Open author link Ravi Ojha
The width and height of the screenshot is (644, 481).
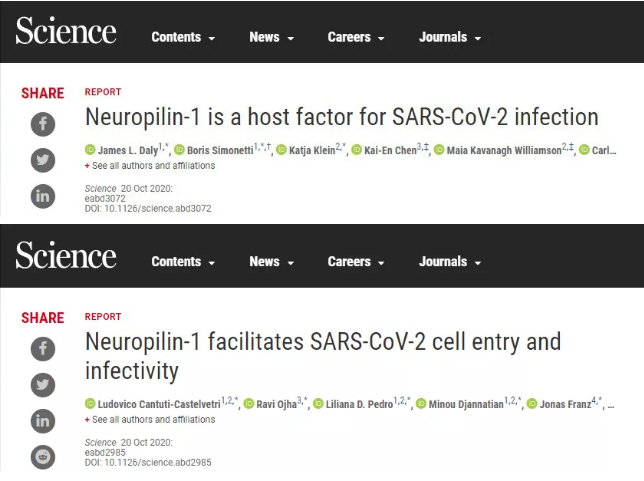pos(276,404)
